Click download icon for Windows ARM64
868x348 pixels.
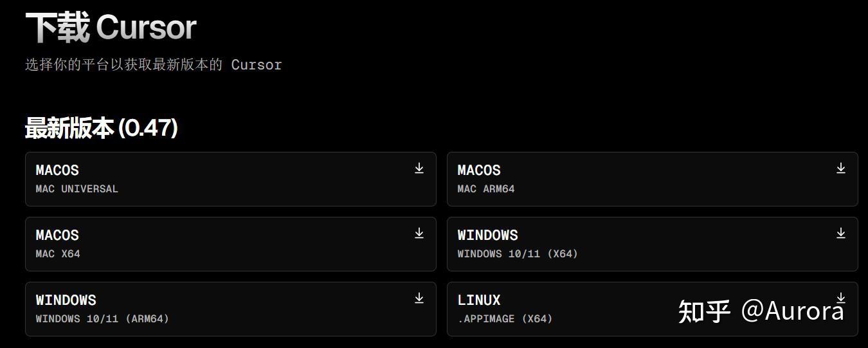pos(419,298)
